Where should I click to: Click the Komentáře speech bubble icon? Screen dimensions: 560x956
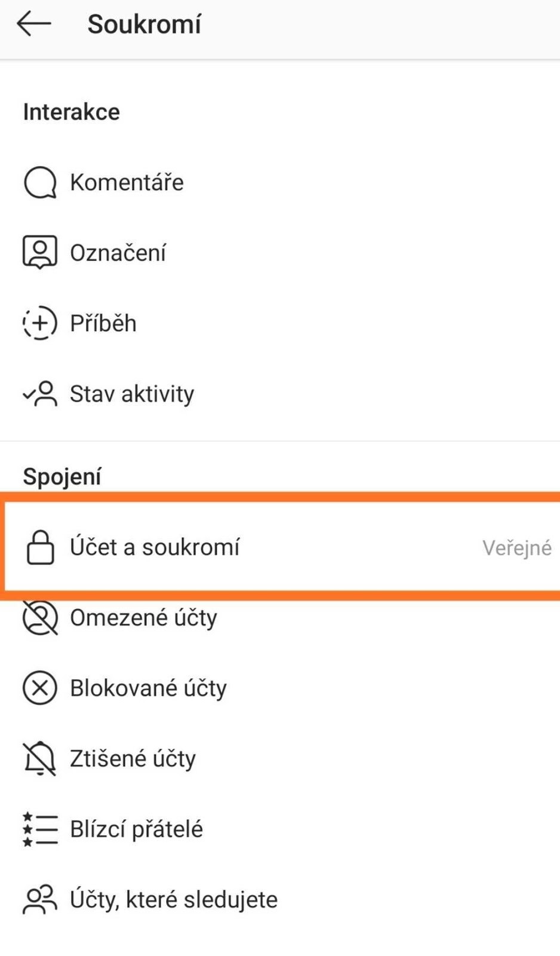point(40,182)
